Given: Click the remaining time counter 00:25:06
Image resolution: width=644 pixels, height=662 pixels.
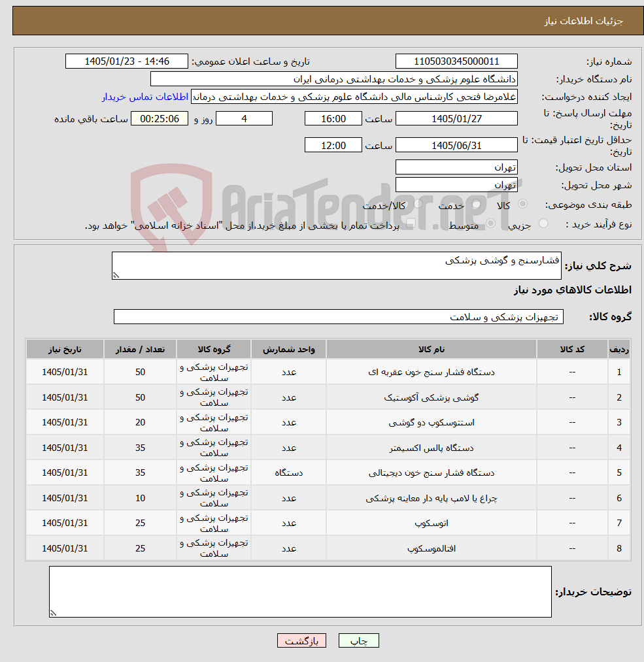Looking at the screenshot, I should pos(160,119).
